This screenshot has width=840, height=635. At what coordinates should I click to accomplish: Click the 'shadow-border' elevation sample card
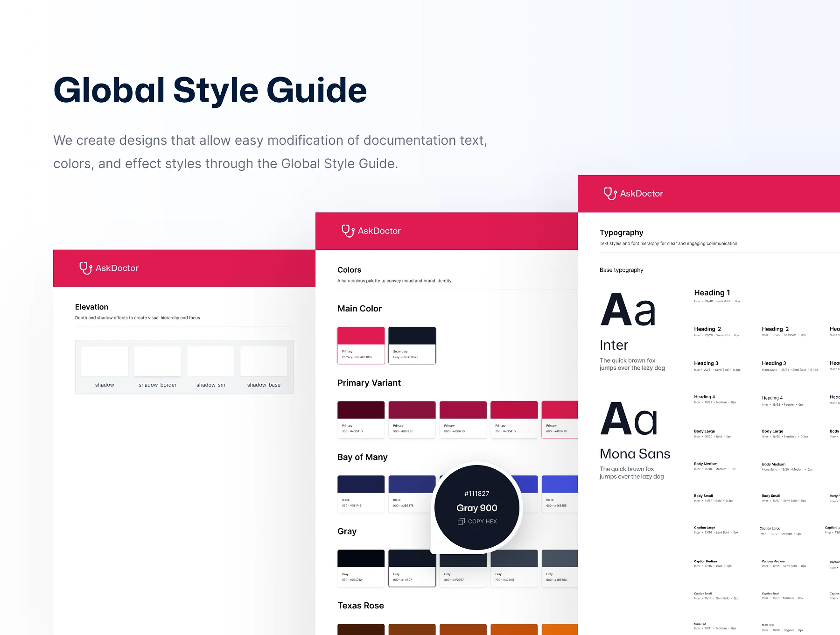coord(158,361)
